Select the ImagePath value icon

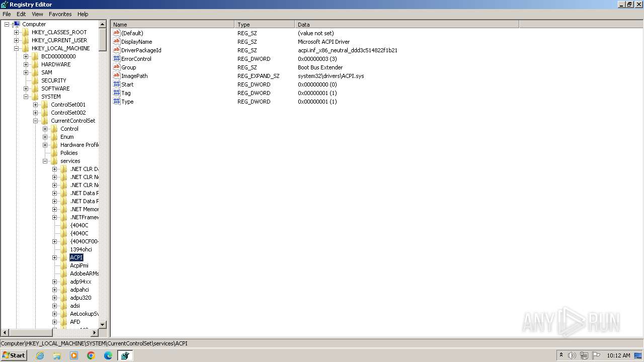(x=117, y=76)
